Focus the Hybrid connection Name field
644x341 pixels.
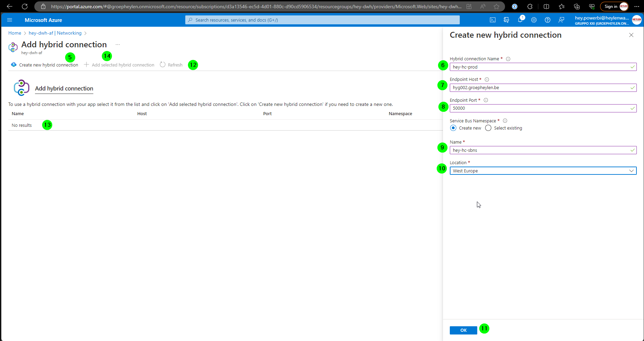[543, 67]
